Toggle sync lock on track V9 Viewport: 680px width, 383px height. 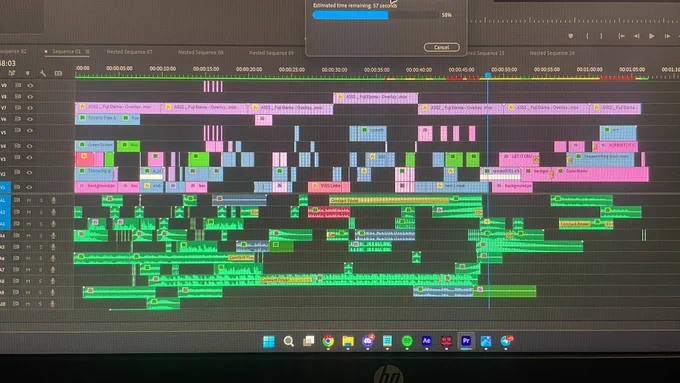click(18, 85)
